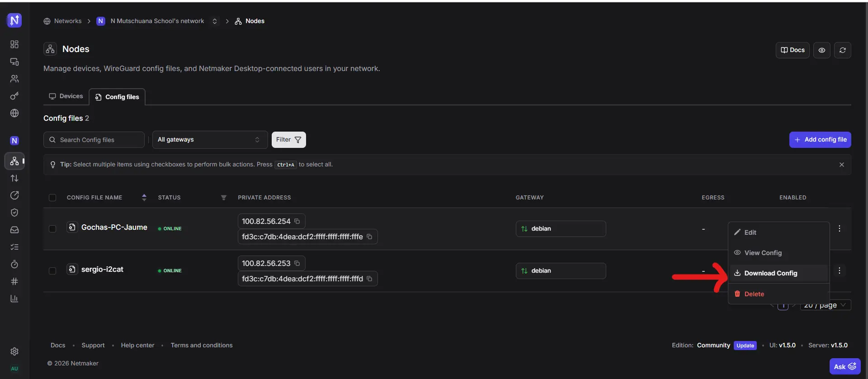Click the ONLINE status of sergio-i2cat

(170, 271)
